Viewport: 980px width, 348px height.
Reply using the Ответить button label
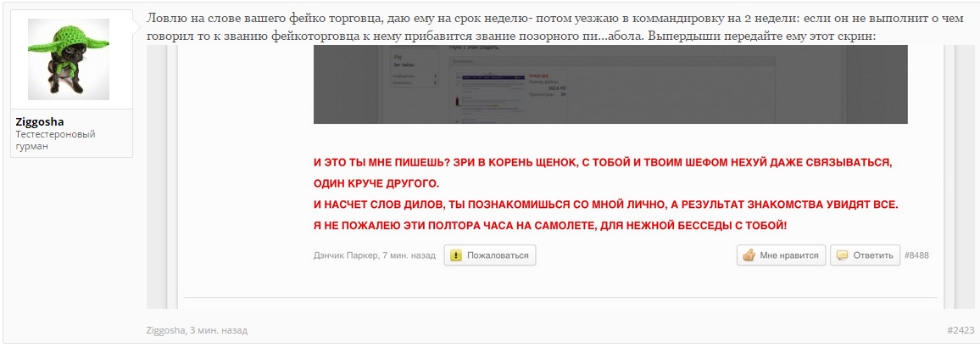point(873,255)
